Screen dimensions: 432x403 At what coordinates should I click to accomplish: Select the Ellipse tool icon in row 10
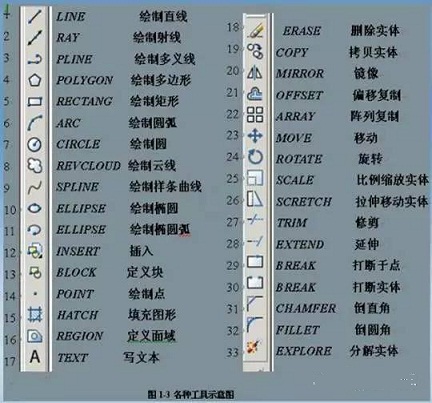[35, 209]
